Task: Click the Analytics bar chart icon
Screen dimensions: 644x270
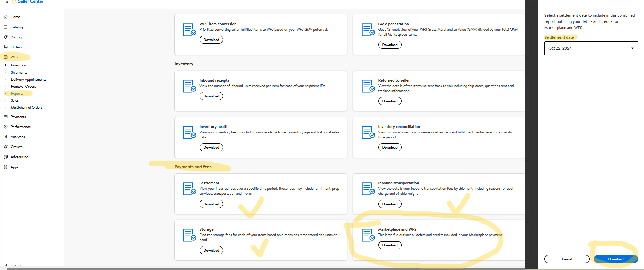Action: click(6, 137)
